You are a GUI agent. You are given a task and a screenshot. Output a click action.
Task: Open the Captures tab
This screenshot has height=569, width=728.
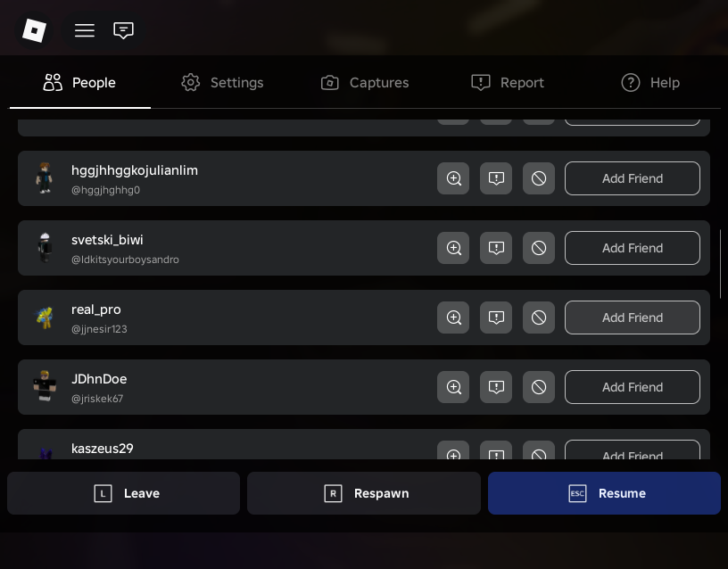coord(365,83)
